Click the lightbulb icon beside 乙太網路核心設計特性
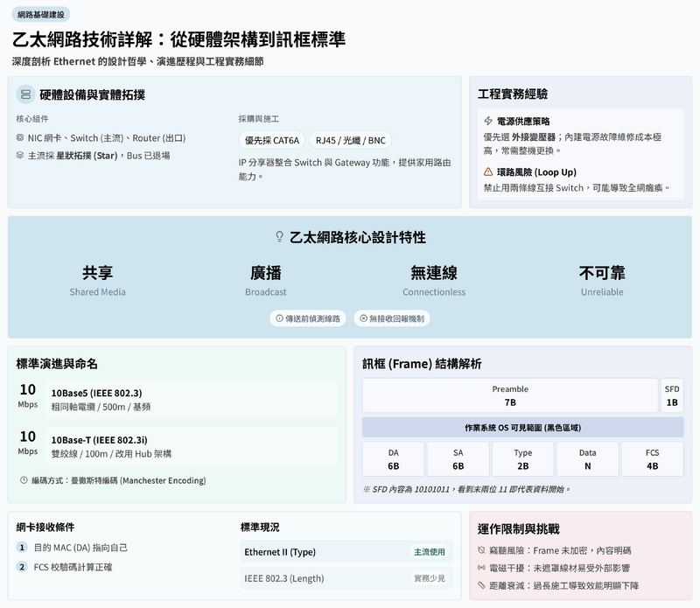This screenshot has height=608, width=700. pyautogui.click(x=280, y=237)
